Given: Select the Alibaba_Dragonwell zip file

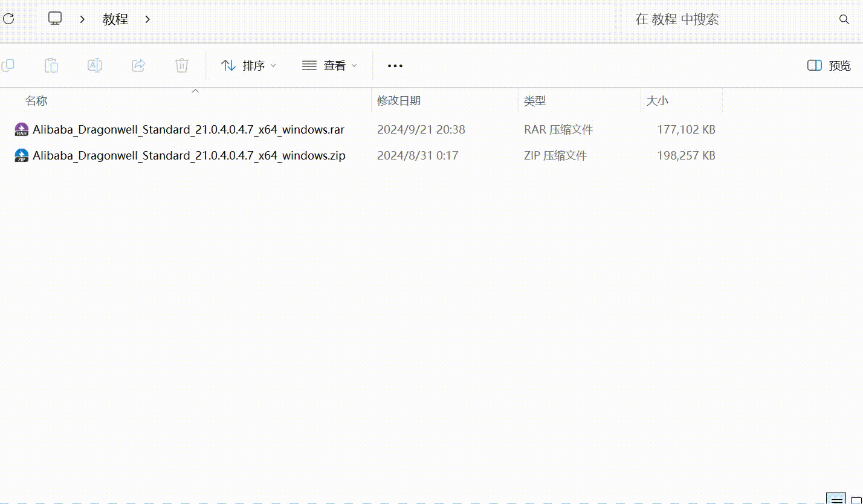Looking at the screenshot, I should tap(189, 155).
